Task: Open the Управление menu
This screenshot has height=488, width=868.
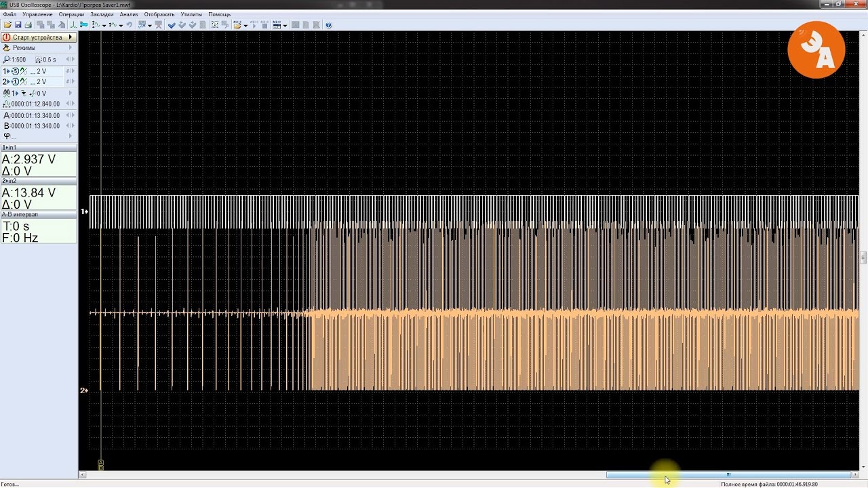Action: click(37, 14)
